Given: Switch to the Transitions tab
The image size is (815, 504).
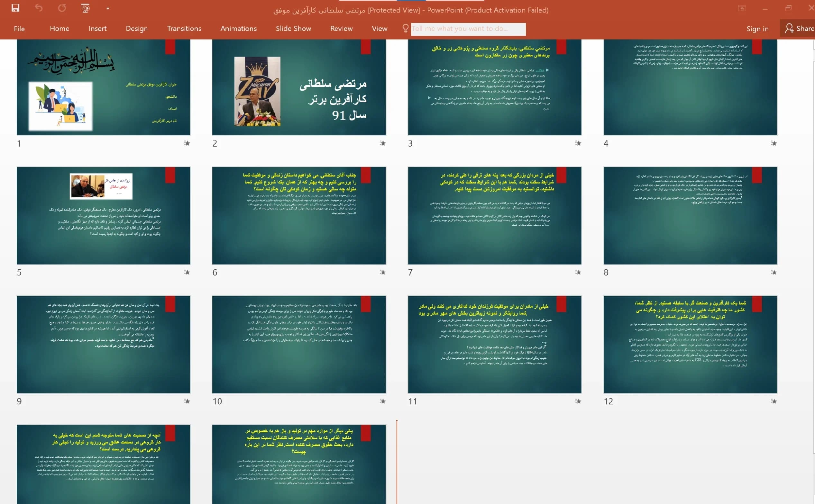Looking at the screenshot, I should [x=184, y=29].
